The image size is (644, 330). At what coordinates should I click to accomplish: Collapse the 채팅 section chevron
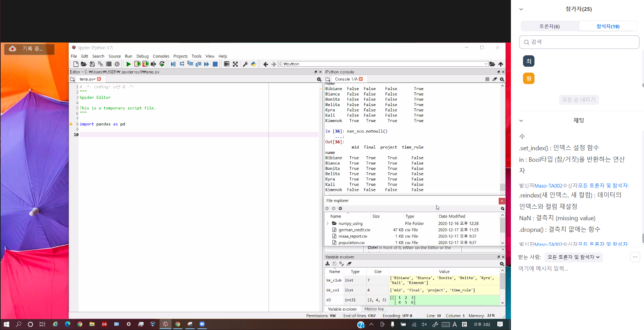[x=521, y=121]
